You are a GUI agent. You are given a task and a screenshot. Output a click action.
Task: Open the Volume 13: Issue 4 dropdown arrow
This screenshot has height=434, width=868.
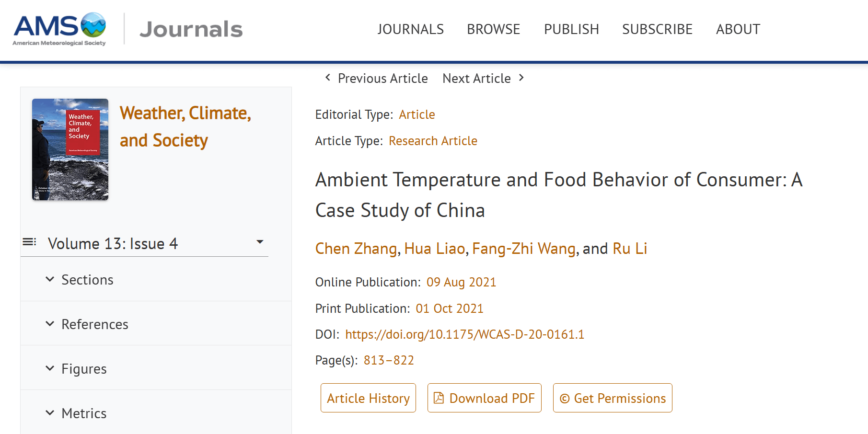tap(260, 242)
